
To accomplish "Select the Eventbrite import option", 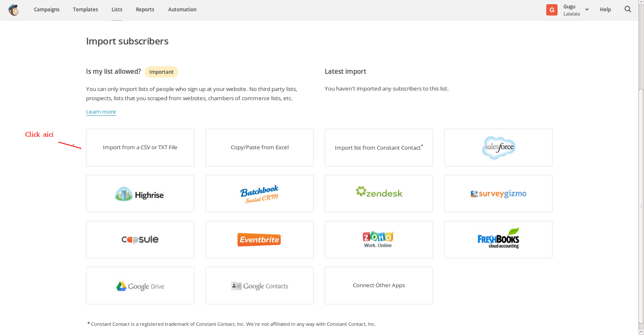I will point(260,240).
